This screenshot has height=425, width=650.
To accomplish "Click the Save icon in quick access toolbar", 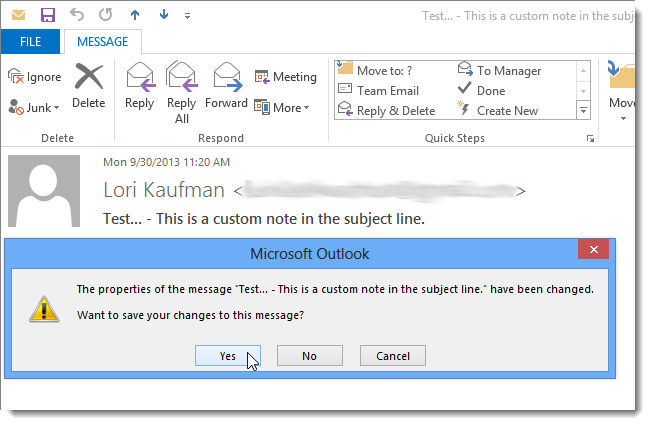I will (48, 15).
